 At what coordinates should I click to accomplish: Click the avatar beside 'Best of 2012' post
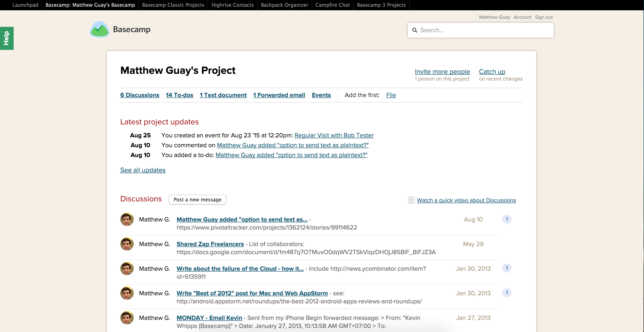127,293
